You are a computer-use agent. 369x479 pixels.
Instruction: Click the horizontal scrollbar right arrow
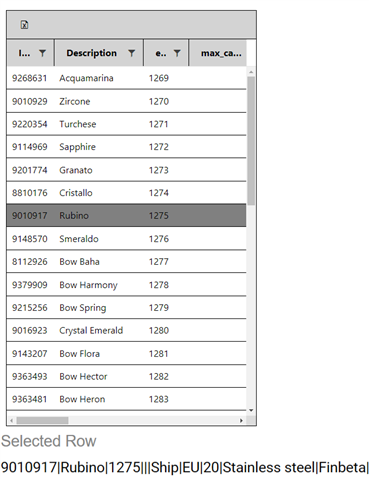coord(241,421)
